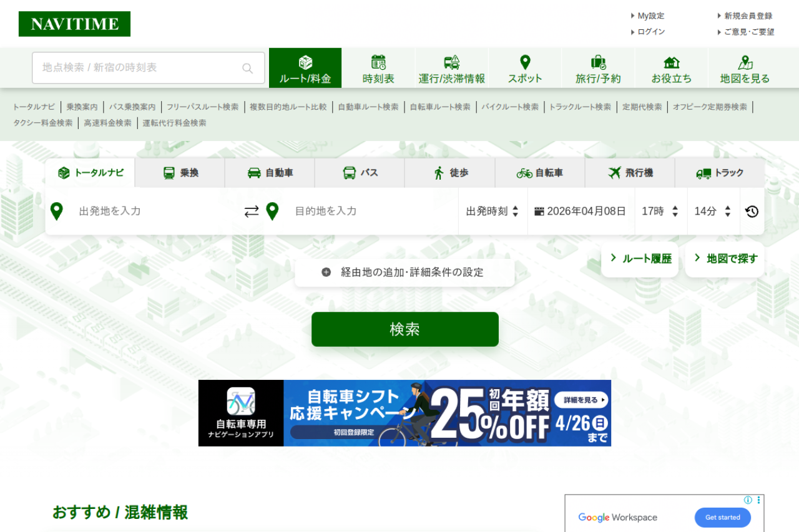Swap departure and destination with arrows icon
The height and width of the screenshot is (532, 799).
pos(252,211)
